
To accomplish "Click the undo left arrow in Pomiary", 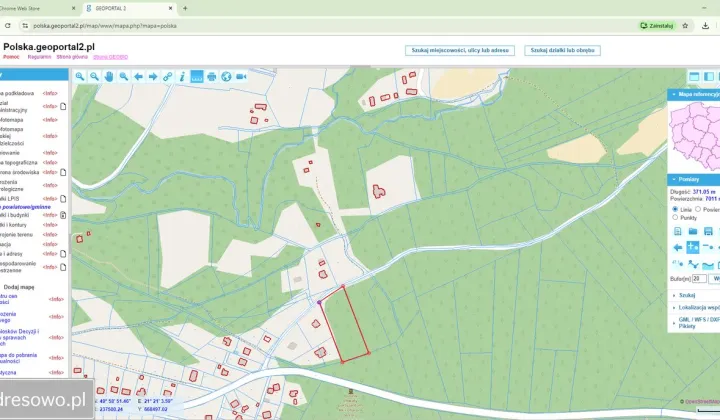I will pos(678,247).
